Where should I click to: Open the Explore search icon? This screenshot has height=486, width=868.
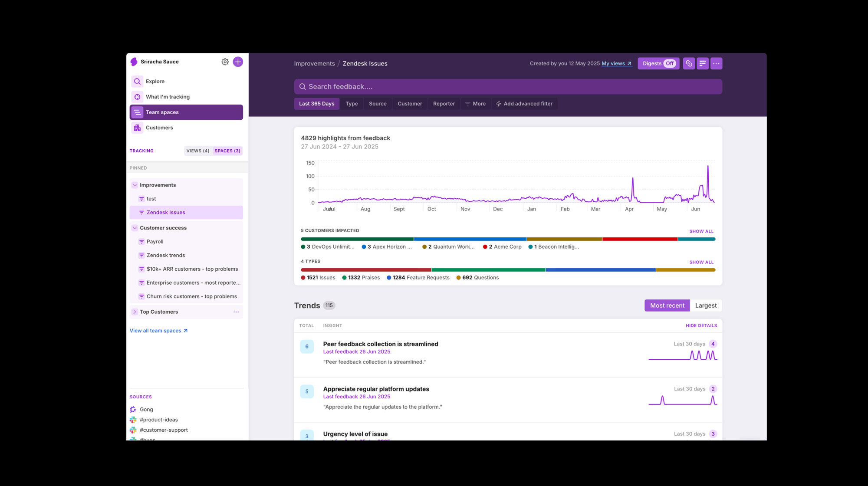click(137, 82)
